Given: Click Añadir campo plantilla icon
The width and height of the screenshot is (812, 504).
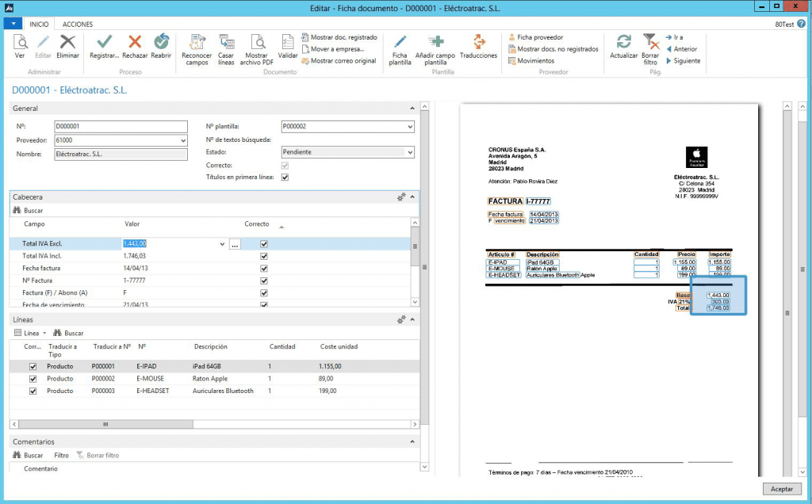Looking at the screenshot, I should 435,42.
